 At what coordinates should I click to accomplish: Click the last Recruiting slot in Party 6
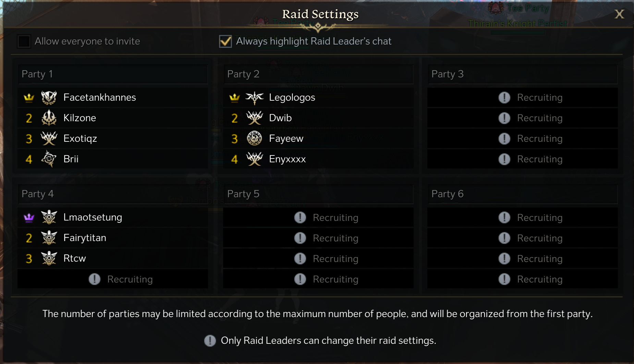(x=522, y=279)
